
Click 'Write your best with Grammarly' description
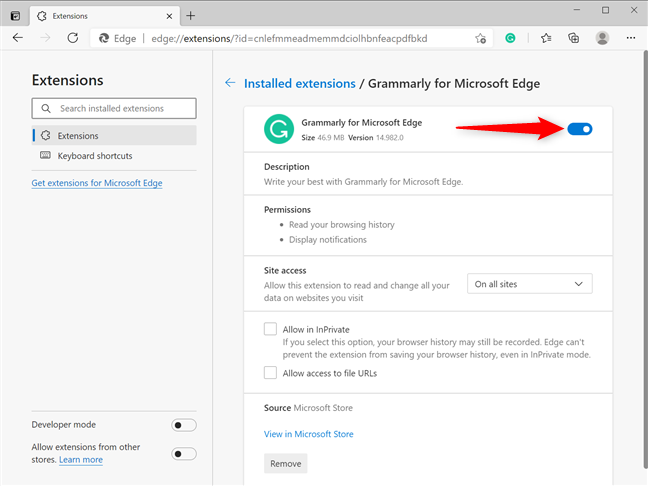point(364,182)
